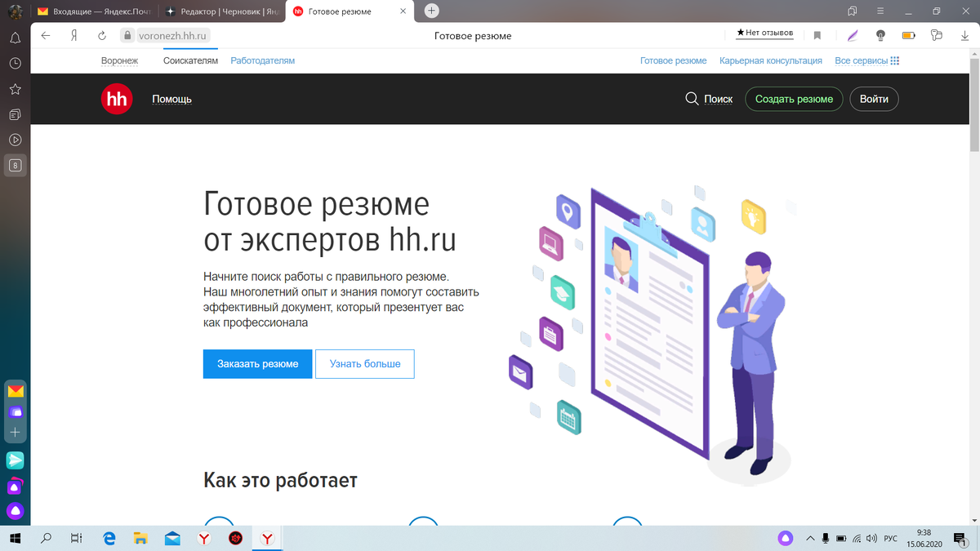980x551 pixels.
Task: Open the browser hamburger menu top right
Action: pyautogui.click(x=880, y=11)
